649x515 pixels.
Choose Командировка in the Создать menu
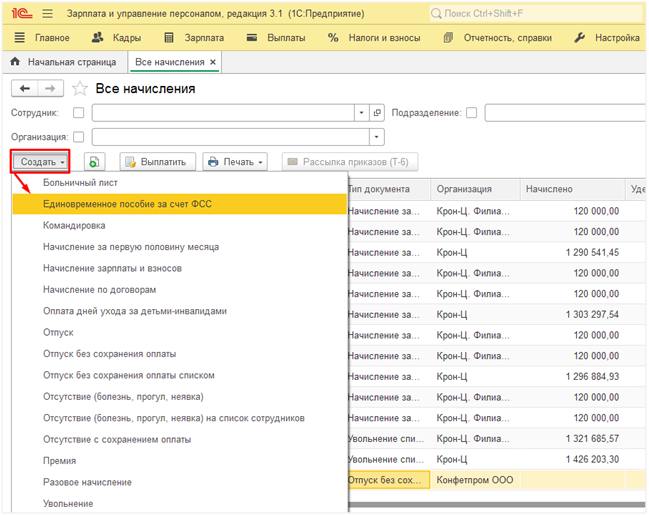pos(74,226)
